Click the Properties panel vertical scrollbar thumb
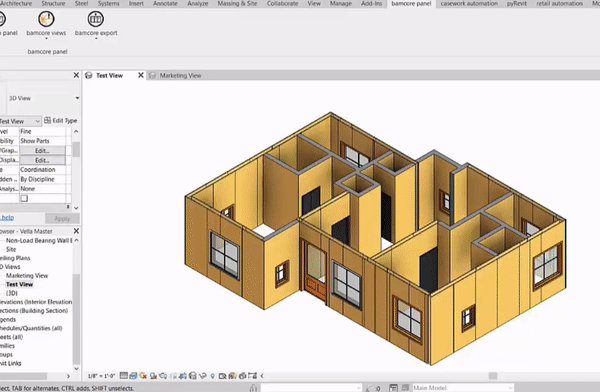This screenshot has height=392, width=600. click(76, 149)
